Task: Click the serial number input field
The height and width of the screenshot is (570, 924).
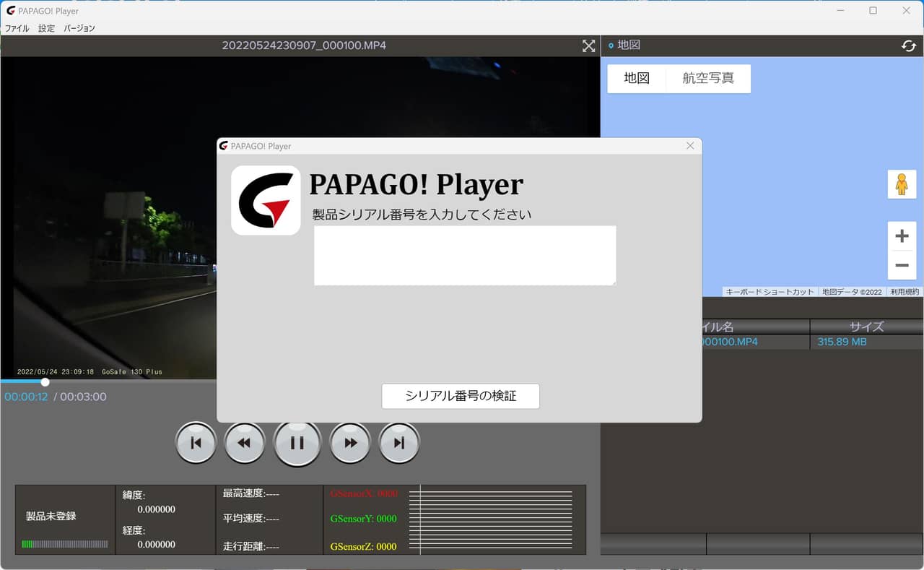Action: [x=465, y=255]
